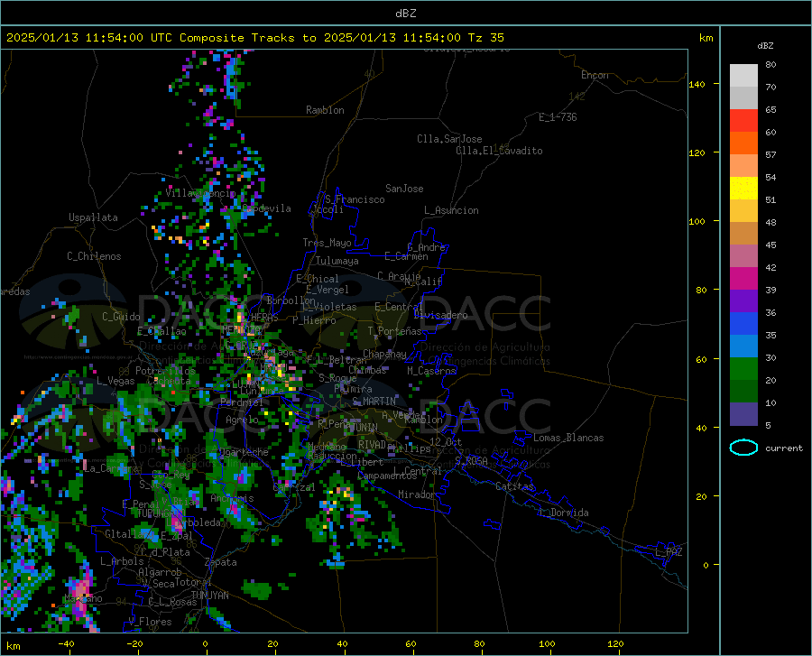Click the light orange 54-57 dBZ swatch
Screen dimensions: 812x656
coord(743,166)
